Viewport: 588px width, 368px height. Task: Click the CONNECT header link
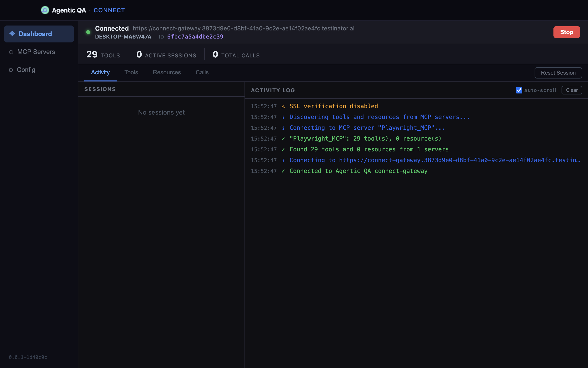[109, 10]
